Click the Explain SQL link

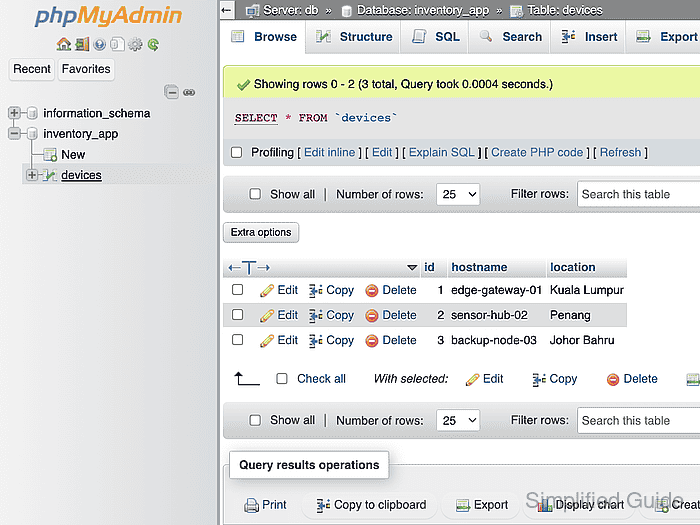pyautogui.click(x=442, y=153)
